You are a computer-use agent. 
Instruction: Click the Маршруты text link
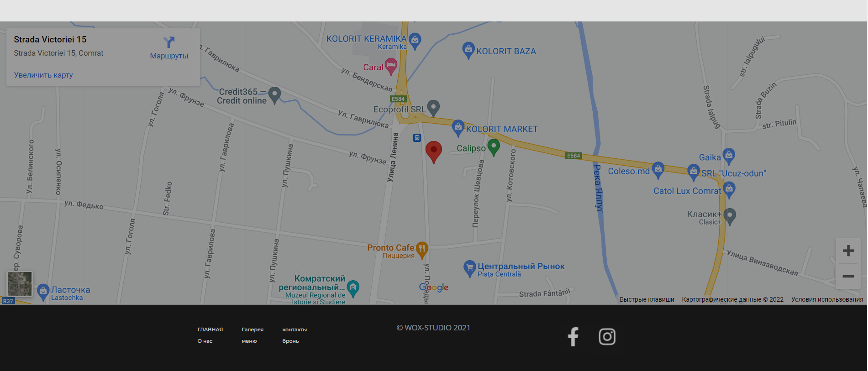pyautogui.click(x=169, y=56)
